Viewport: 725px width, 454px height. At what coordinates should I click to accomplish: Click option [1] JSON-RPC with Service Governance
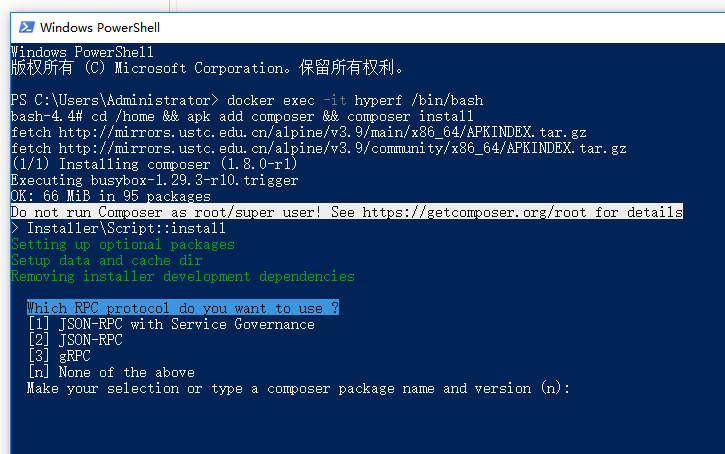tap(171, 324)
